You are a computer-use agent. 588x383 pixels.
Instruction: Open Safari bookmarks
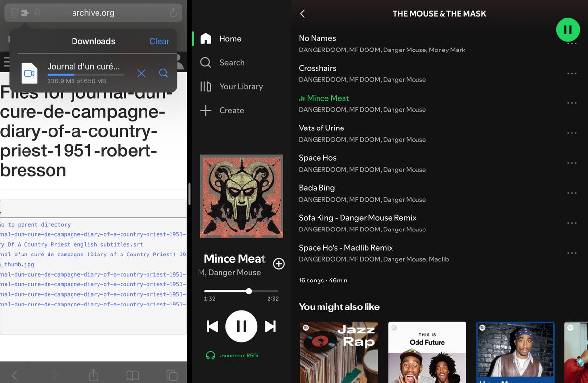(x=132, y=376)
